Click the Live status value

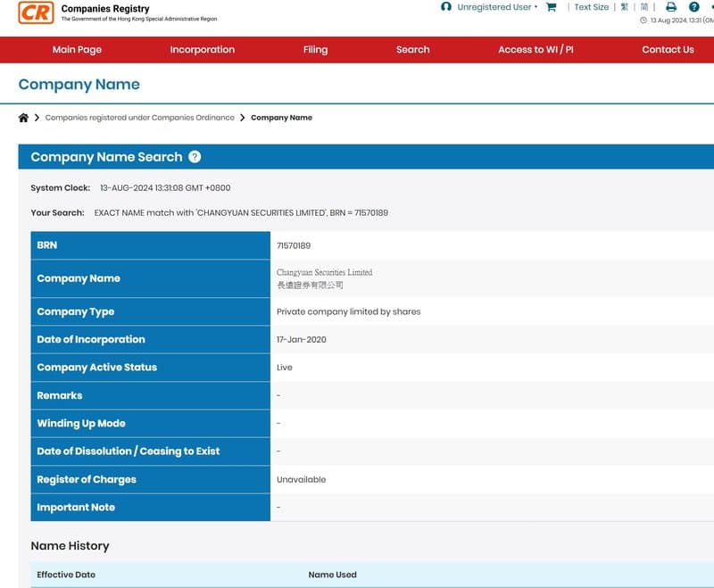click(x=285, y=368)
